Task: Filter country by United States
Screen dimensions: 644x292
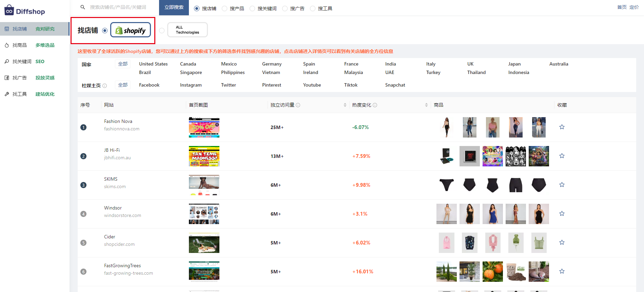Action: click(153, 64)
